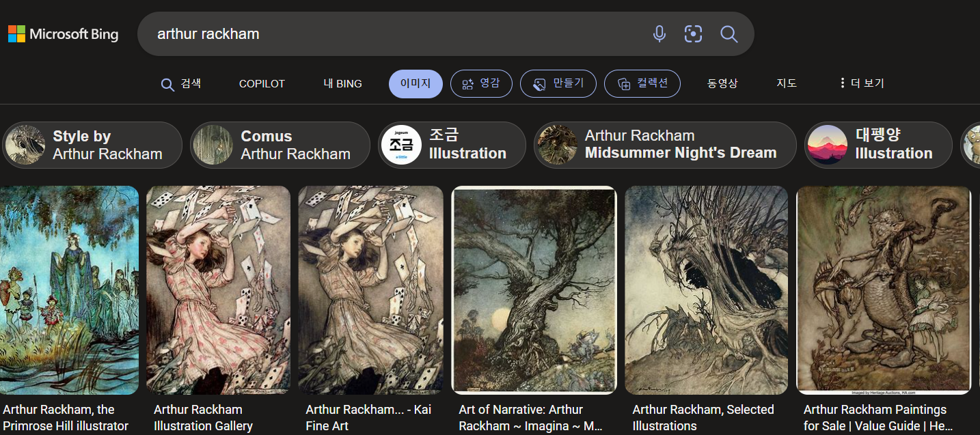Select the Style by Arthur Rackham chip
980x435 pixels.
[92, 145]
